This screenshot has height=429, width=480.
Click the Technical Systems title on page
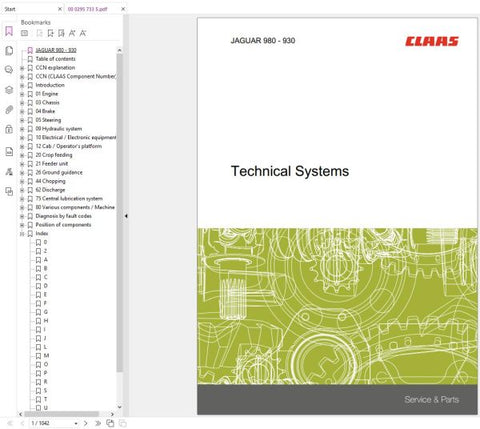pyautogui.click(x=290, y=171)
